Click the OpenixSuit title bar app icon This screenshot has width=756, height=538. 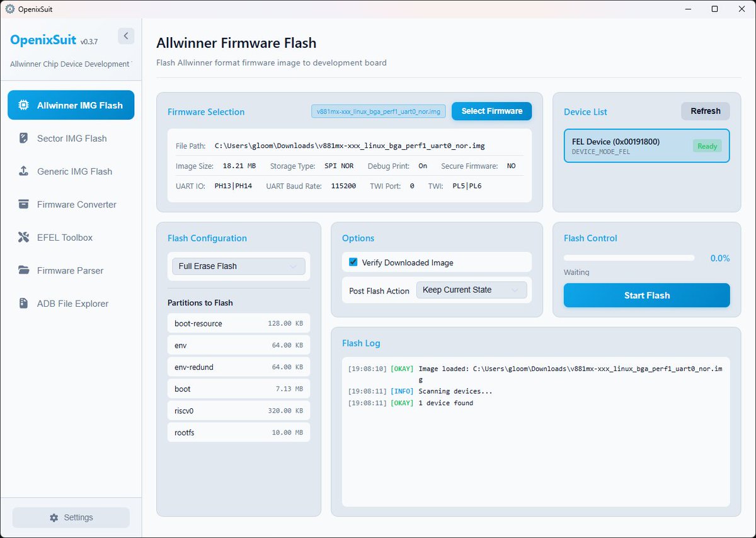[x=9, y=9]
